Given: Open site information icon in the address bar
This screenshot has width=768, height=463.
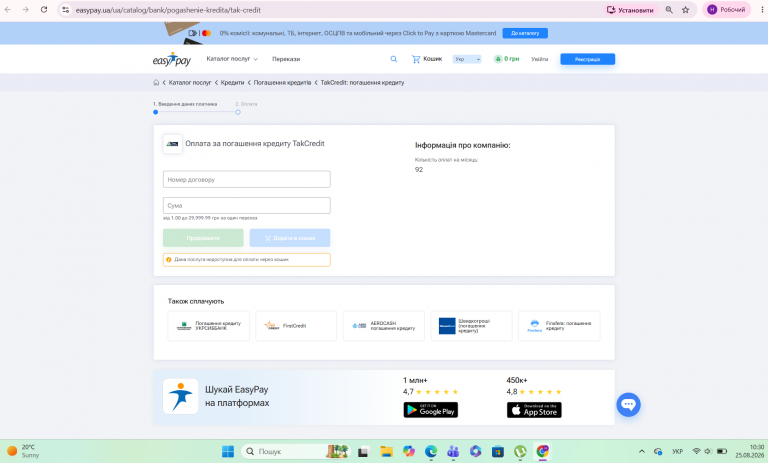Looking at the screenshot, I should 66,10.
